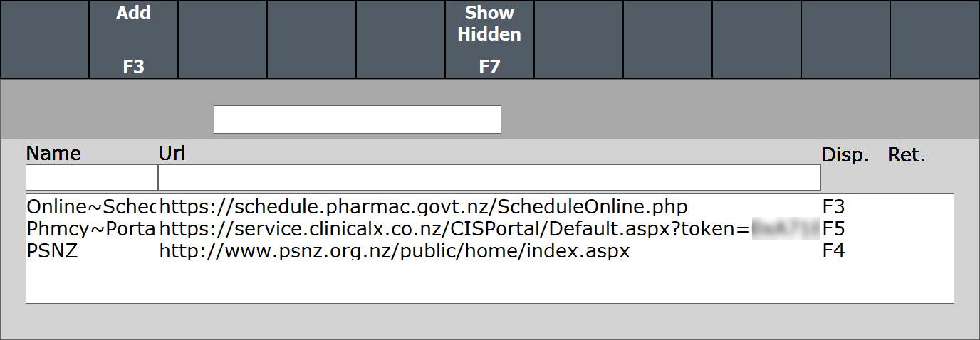Select the PSNZ entry name
This screenshot has width=980, height=340.
click(52, 251)
